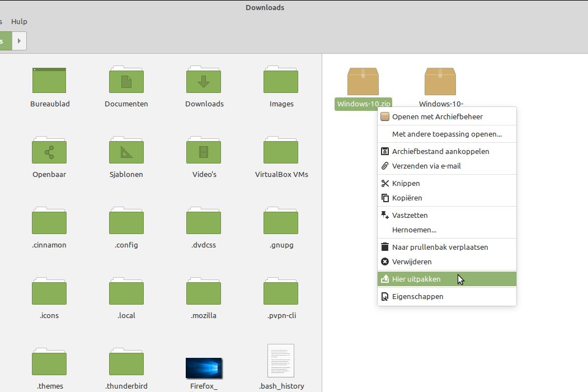Open the Bureaublad folder icon
The image size is (588, 392).
point(49,81)
